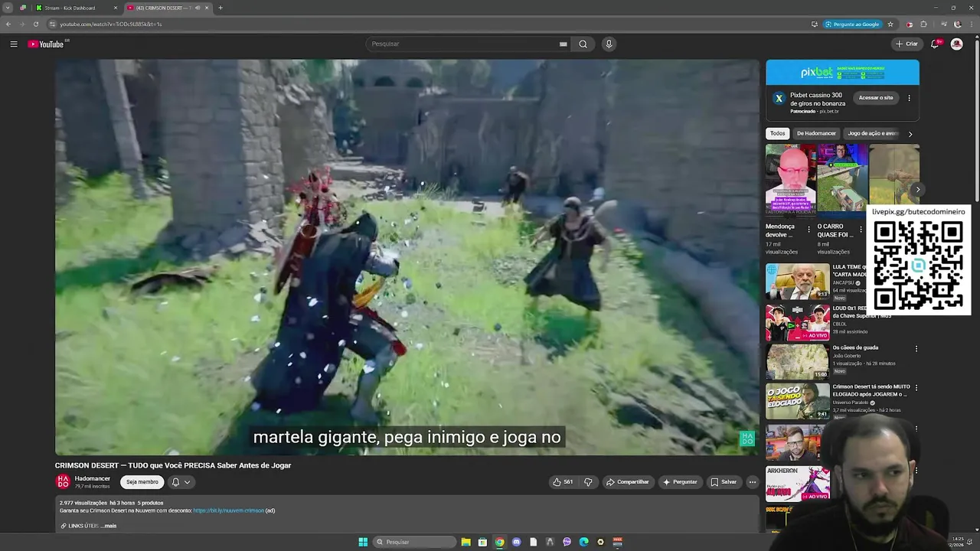Click the Compartilhar share button
Viewport: 980px width, 551px height.
(627, 482)
